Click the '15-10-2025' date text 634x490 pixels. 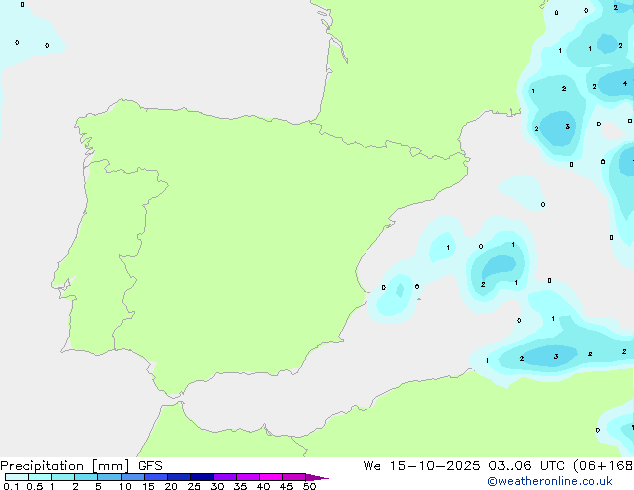pyautogui.click(x=435, y=466)
